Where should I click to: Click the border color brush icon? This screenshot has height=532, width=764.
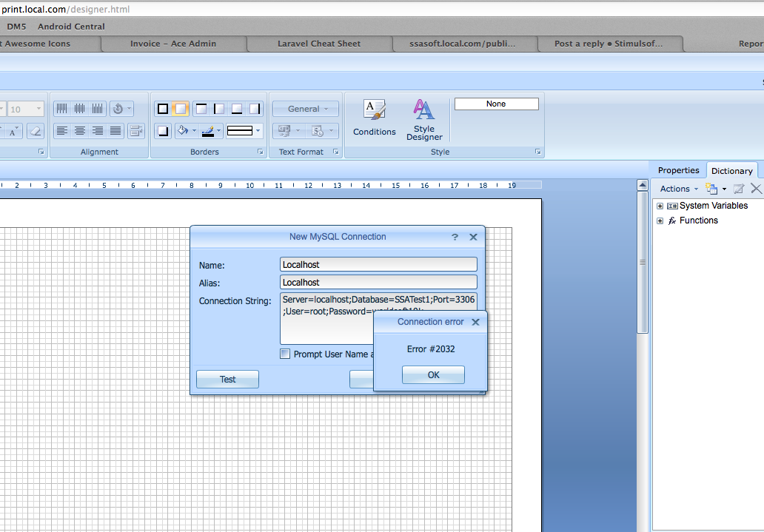click(207, 130)
